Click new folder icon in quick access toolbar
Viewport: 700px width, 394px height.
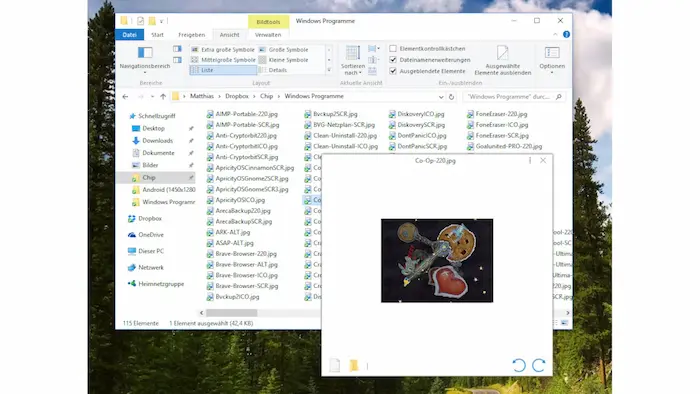pyautogui.click(x=152, y=21)
